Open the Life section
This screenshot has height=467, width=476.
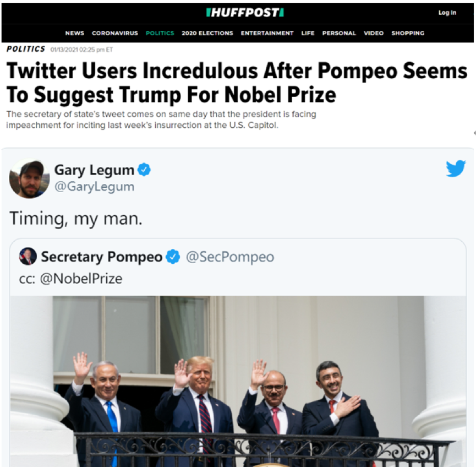click(308, 33)
